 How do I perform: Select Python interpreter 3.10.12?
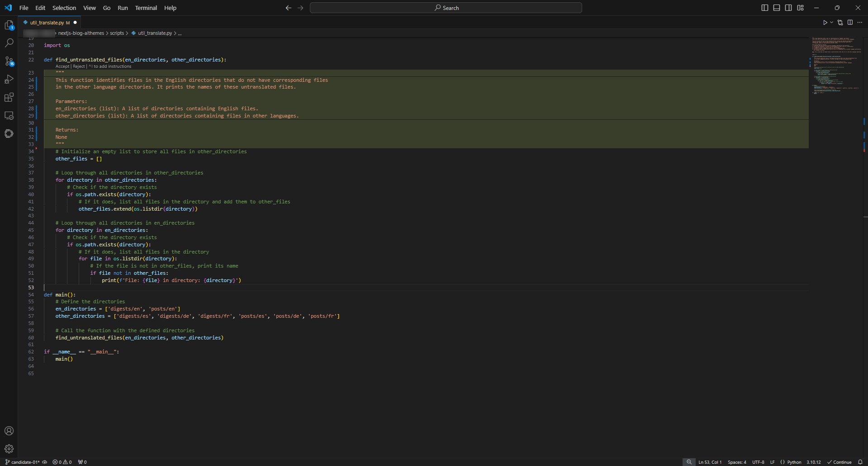(813, 462)
